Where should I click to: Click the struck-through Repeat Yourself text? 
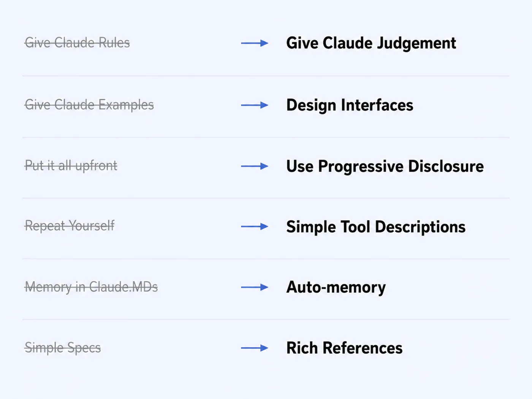70,226
